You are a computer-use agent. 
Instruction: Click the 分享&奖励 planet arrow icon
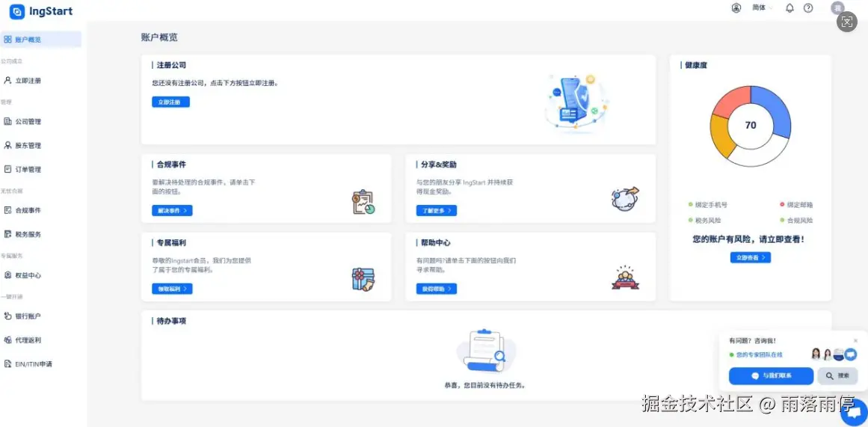pos(626,197)
